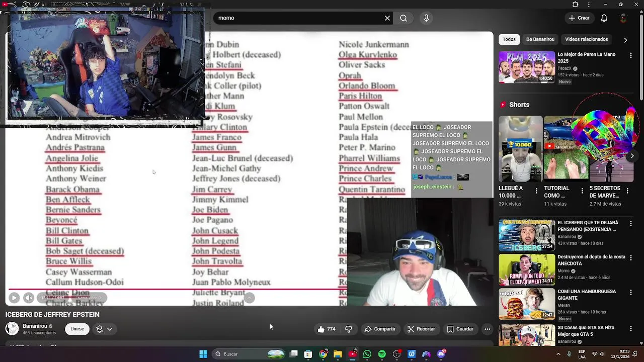Open COMÍ UNA HAMBURGUESA GIGANTE title
644x362 pixels.
[x=587, y=295]
